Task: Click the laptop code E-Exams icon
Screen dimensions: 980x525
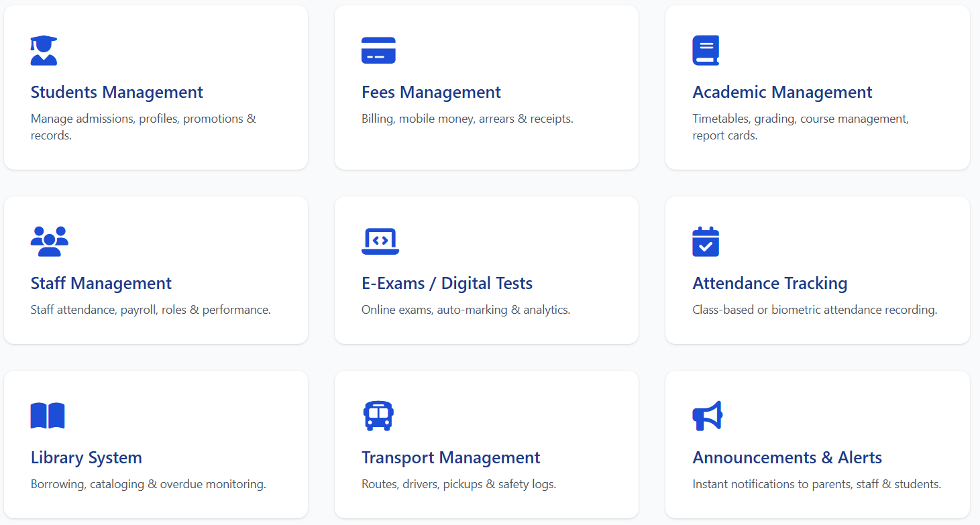Action: (x=380, y=241)
